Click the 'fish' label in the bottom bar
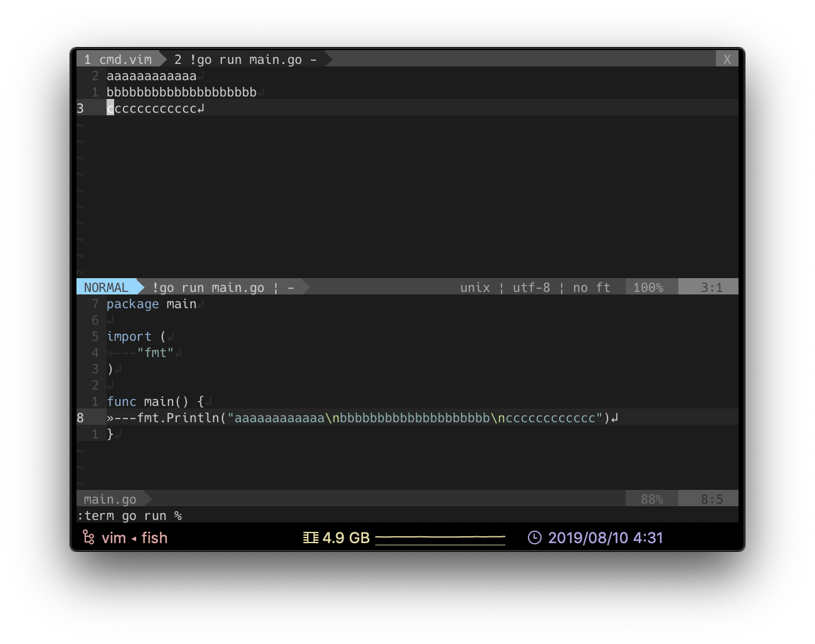Image resolution: width=815 pixels, height=644 pixels. click(154, 538)
